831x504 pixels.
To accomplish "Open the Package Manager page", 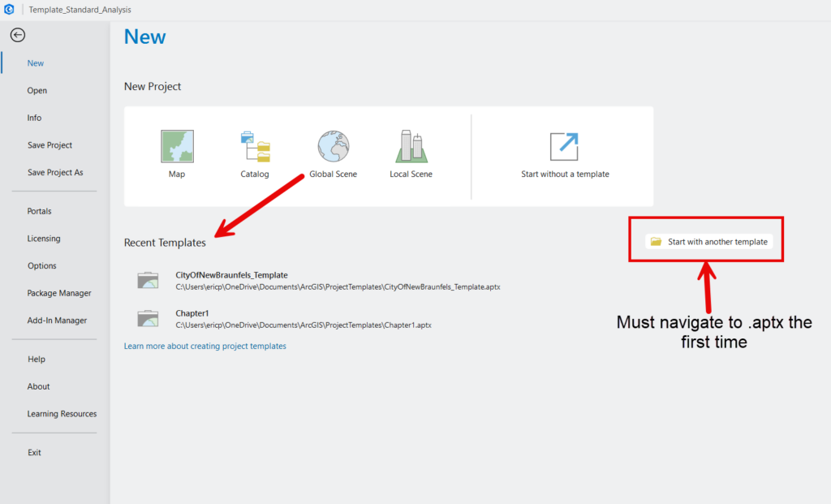I will pos(59,293).
